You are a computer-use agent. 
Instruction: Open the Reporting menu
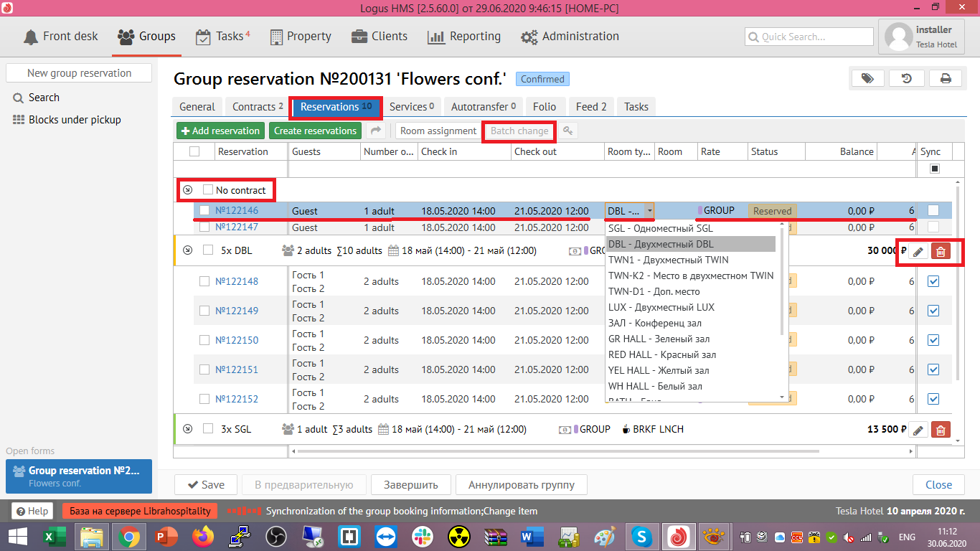pos(464,37)
